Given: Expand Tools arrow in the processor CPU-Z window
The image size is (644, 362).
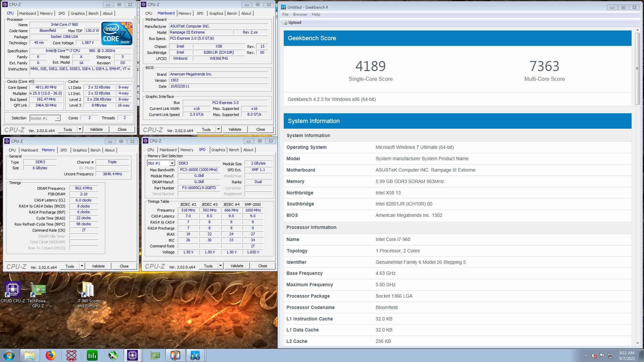Looking at the screenshot, I should pyautogui.click(x=80, y=129).
